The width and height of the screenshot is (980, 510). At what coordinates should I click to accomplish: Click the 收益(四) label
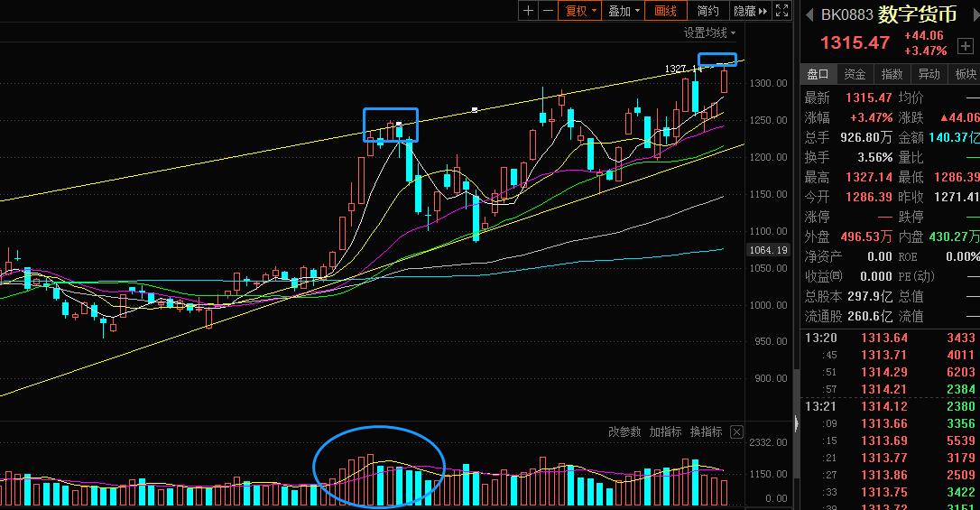823,277
